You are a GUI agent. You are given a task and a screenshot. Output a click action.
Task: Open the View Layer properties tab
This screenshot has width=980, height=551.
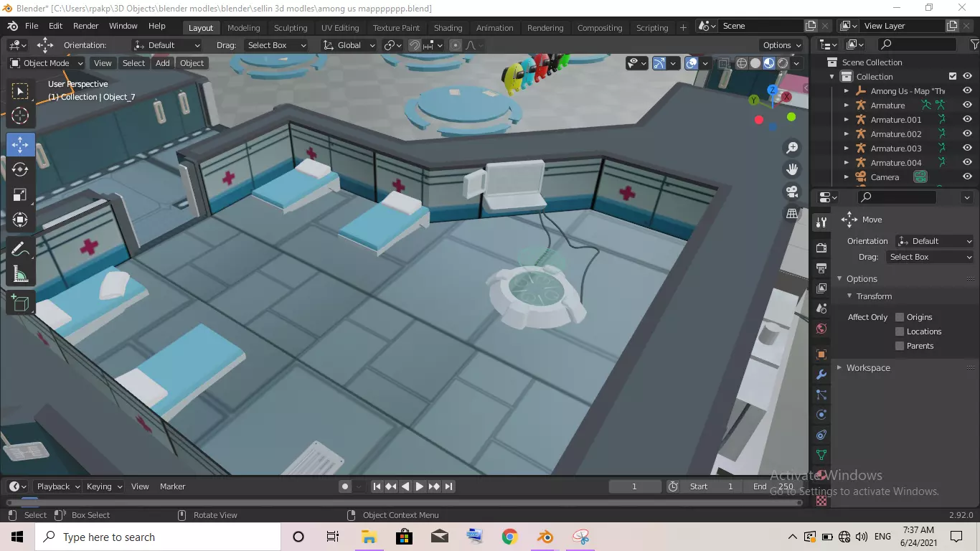(821, 288)
